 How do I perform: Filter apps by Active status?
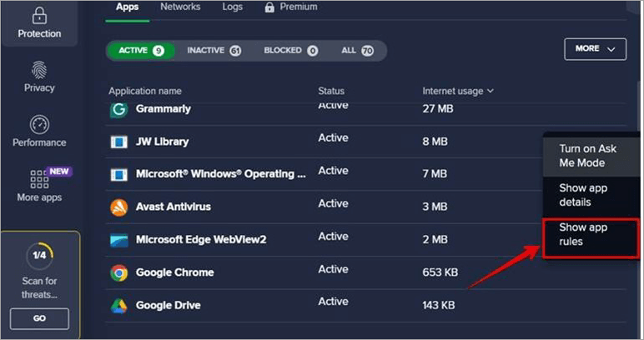pyautogui.click(x=138, y=50)
